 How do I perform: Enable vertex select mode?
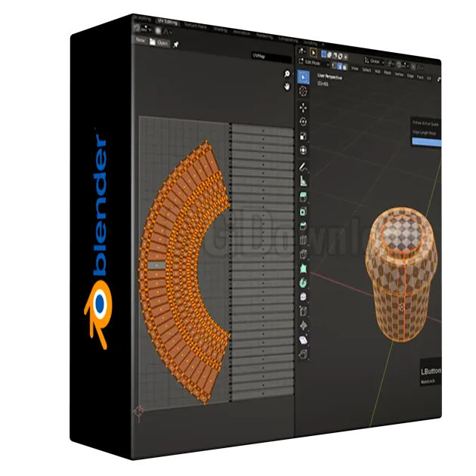coord(334,65)
